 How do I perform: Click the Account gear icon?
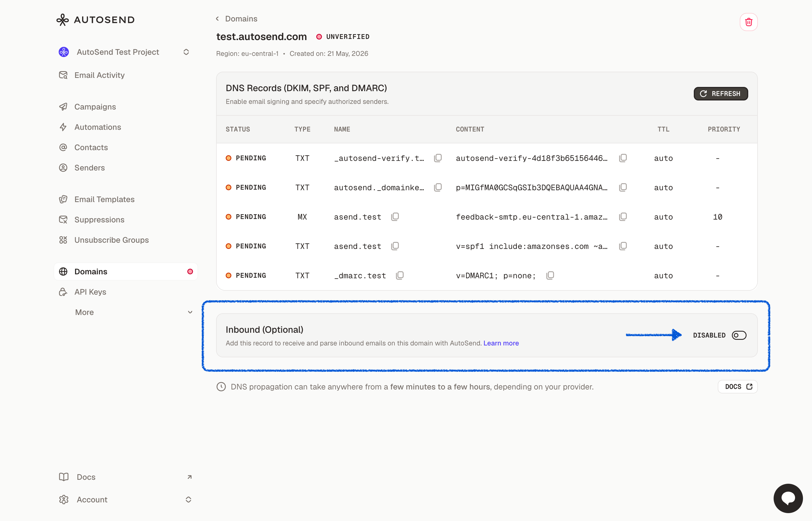pyautogui.click(x=63, y=500)
